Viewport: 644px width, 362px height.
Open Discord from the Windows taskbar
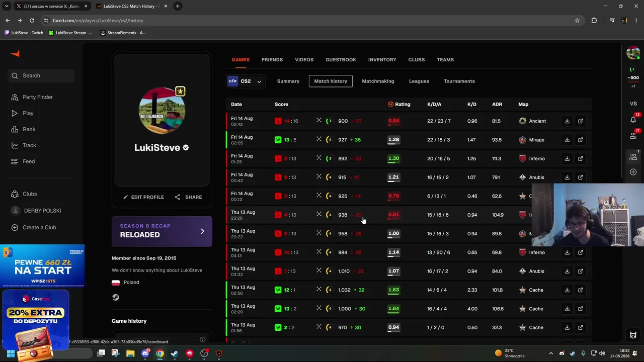145,353
